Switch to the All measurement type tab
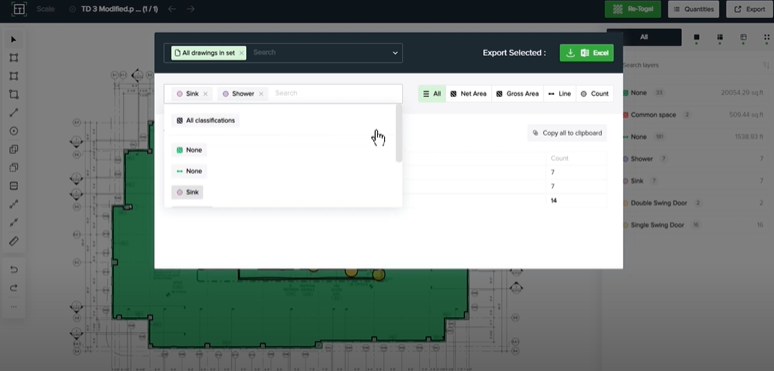This screenshot has height=371, width=774. pos(432,94)
